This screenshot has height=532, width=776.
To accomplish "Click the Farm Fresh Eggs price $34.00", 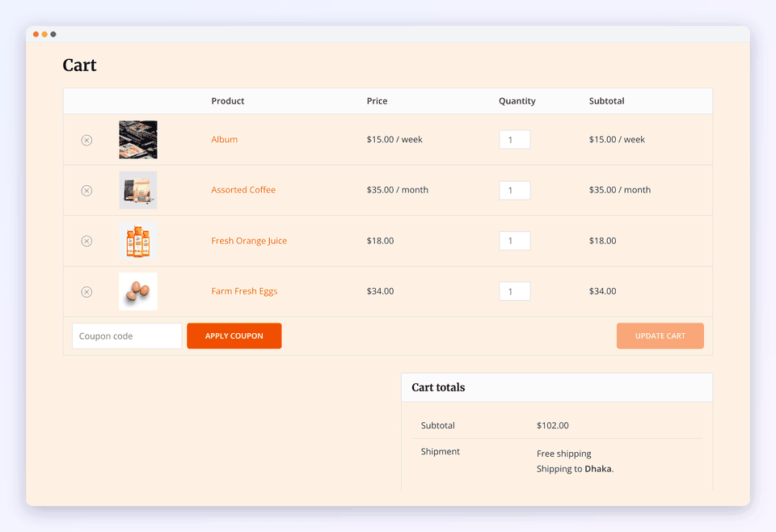I will coord(380,291).
